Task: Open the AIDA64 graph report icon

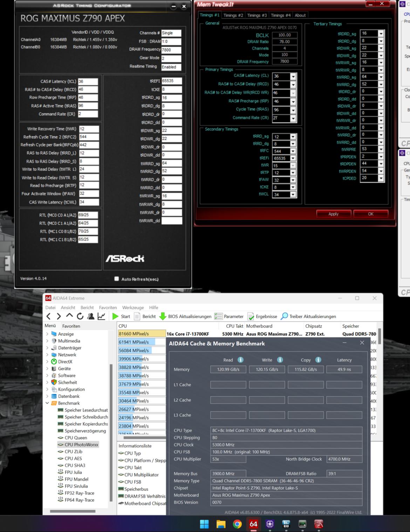Action: (x=101, y=316)
